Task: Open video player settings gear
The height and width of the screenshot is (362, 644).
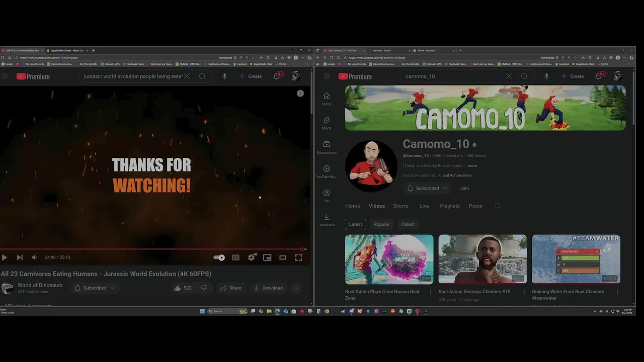Action: [x=252, y=257]
